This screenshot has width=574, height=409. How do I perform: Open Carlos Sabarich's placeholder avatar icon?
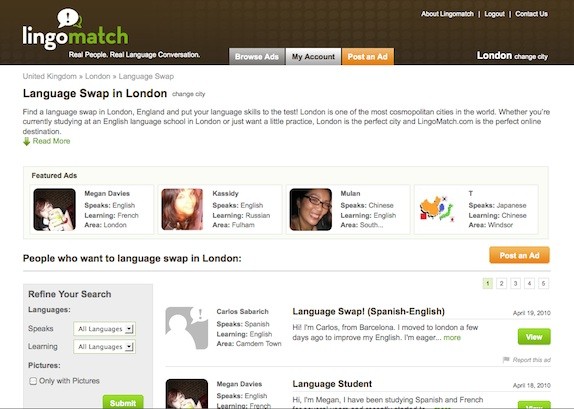pos(187,328)
